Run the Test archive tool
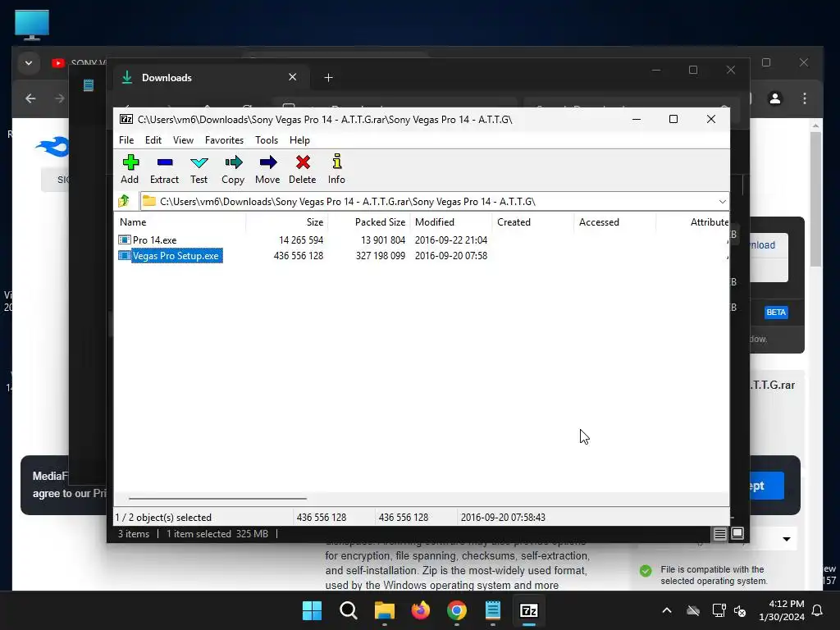840x630 pixels. pos(199,169)
